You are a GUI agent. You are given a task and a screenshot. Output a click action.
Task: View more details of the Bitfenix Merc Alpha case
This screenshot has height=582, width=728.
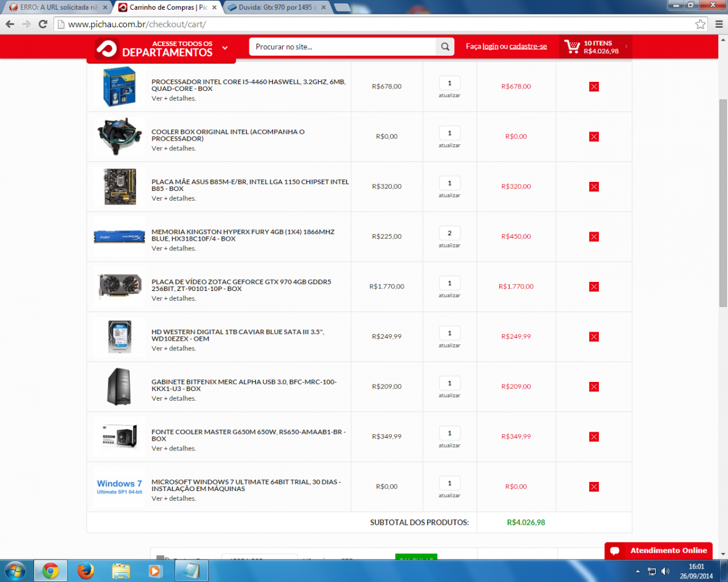tap(174, 398)
